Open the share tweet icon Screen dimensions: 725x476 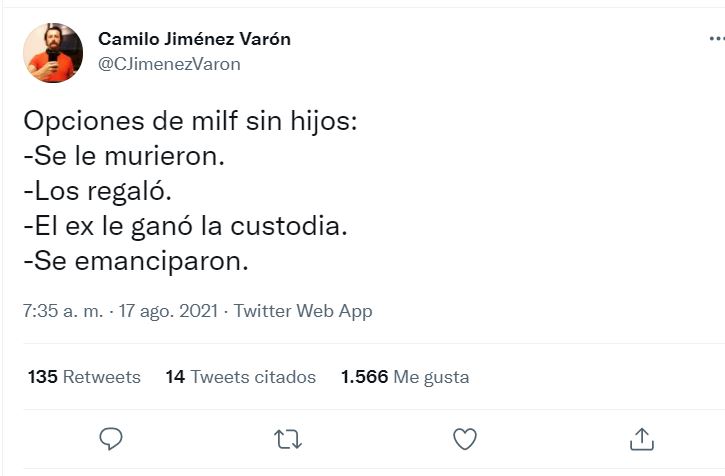[x=641, y=438]
